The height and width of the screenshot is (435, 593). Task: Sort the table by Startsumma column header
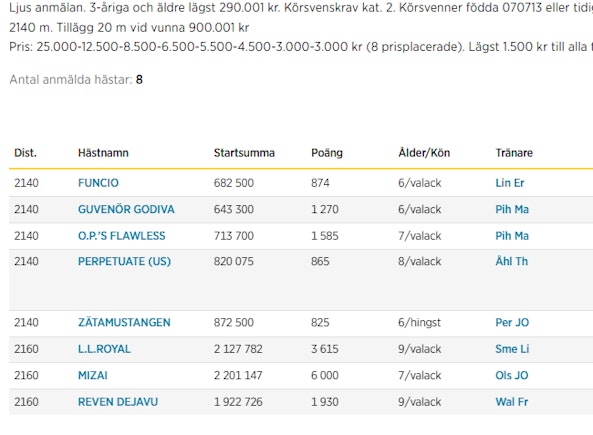tap(244, 153)
